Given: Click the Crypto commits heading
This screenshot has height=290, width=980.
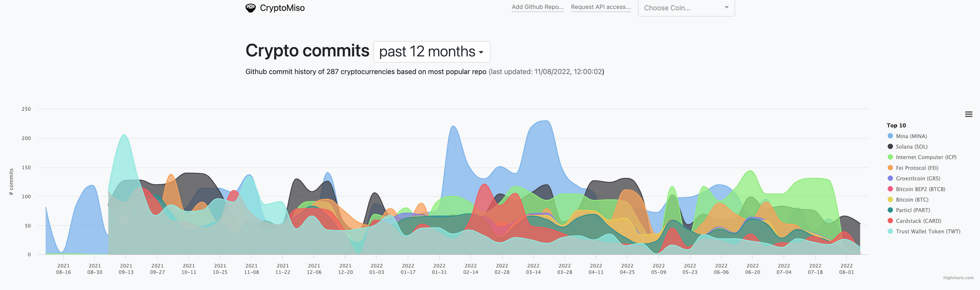Looking at the screenshot, I should pyautogui.click(x=307, y=51).
